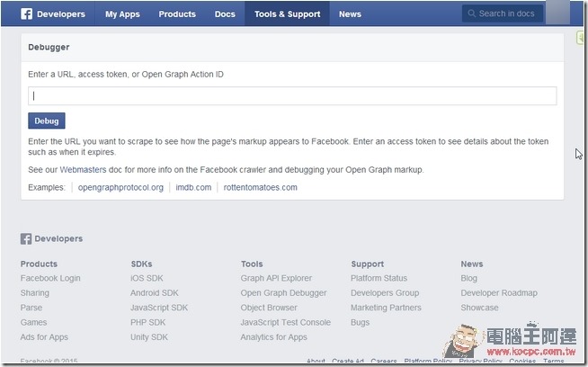
Task: Open the Products menu
Action: pos(177,13)
